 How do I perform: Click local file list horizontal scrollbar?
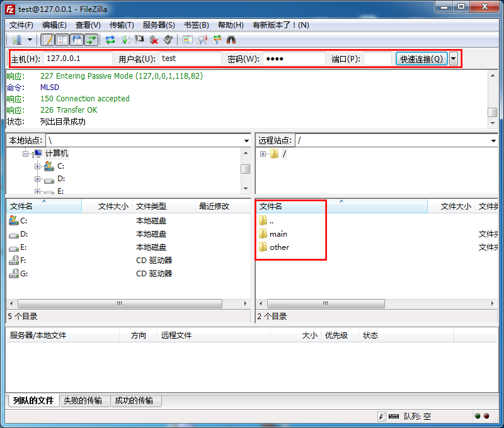click(x=120, y=303)
